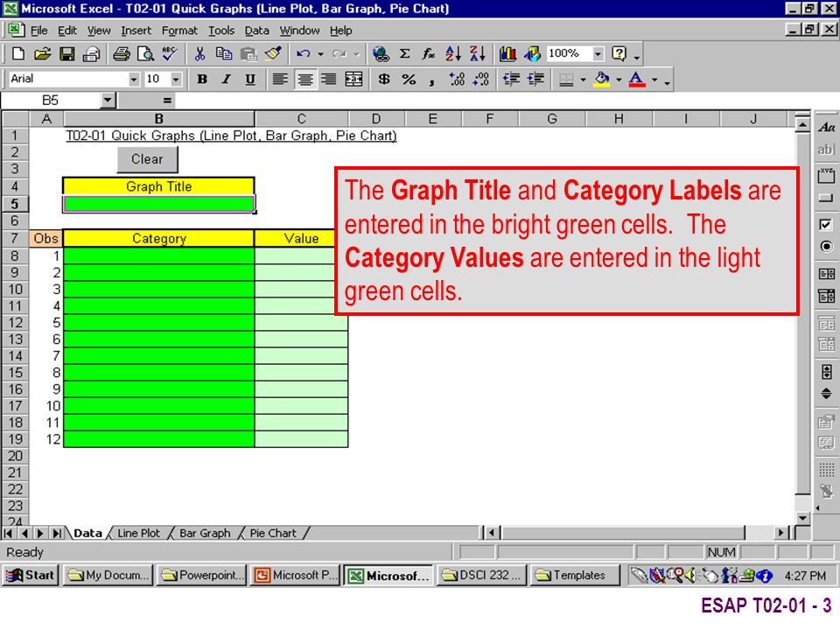
Task: Open the Insert menu
Action: pyautogui.click(x=136, y=31)
